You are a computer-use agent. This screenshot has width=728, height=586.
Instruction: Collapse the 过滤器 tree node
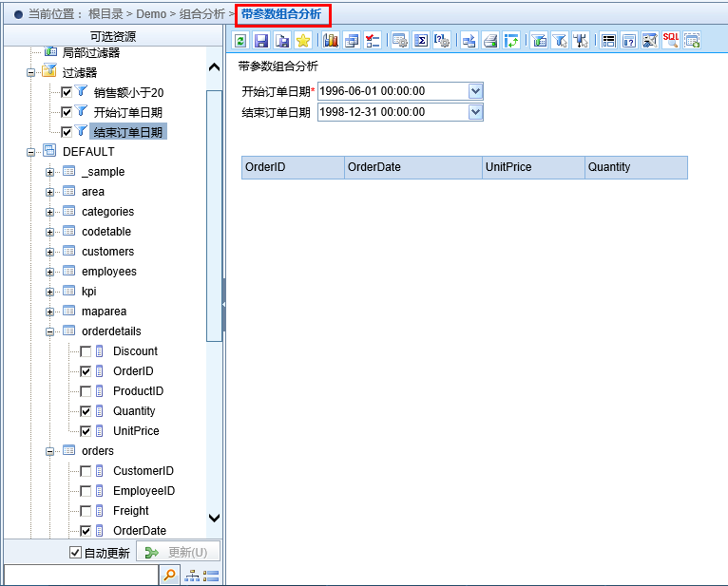click(x=31, y=73)
